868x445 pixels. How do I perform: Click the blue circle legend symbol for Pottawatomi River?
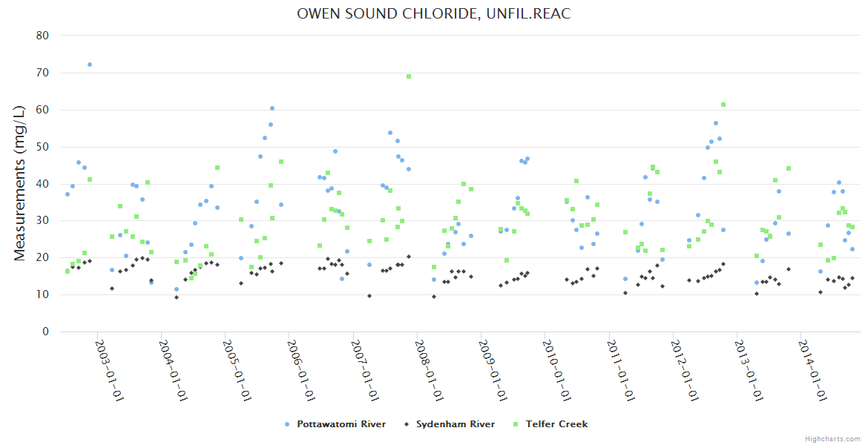(287, 424)
